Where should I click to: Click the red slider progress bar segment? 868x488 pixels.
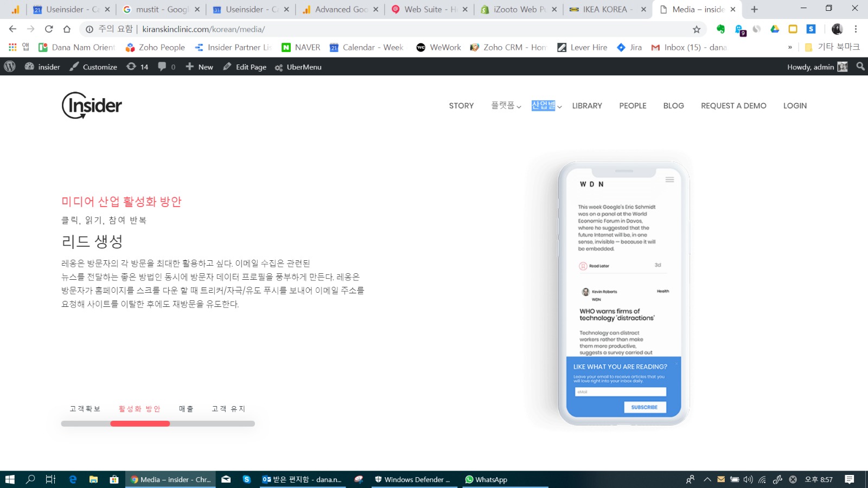pyautogui.click(x=140, y=423)
